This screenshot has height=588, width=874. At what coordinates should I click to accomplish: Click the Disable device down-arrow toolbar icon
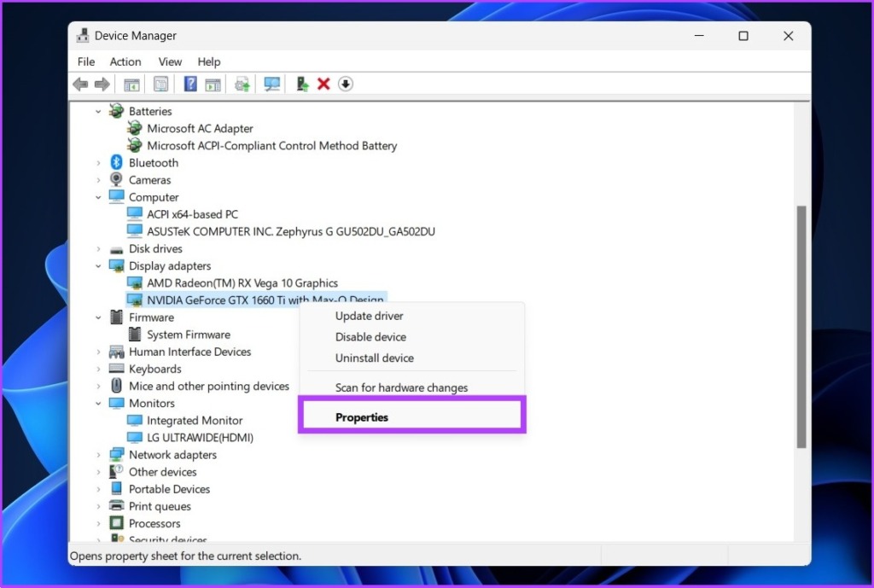point(346,84)
